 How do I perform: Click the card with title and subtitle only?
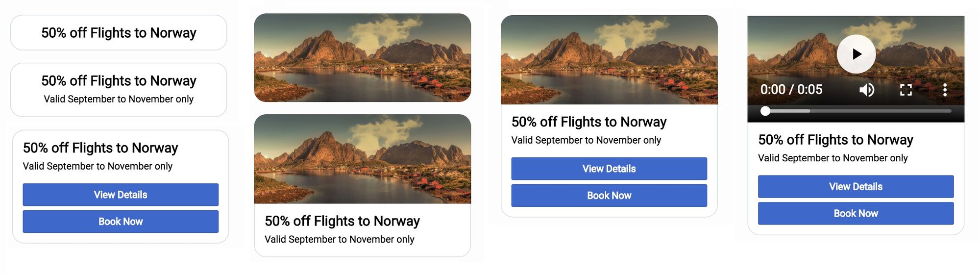pos(119,90)
